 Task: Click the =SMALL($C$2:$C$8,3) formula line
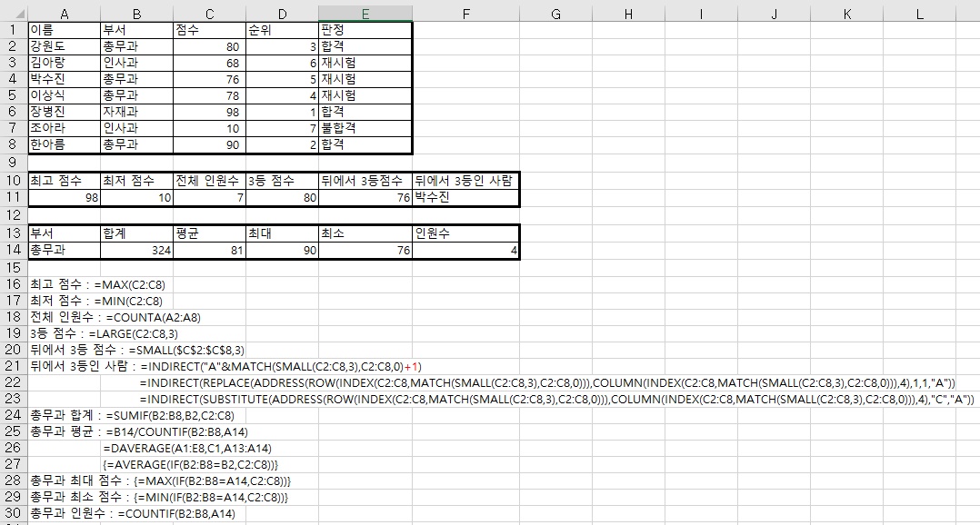[137, 350]
